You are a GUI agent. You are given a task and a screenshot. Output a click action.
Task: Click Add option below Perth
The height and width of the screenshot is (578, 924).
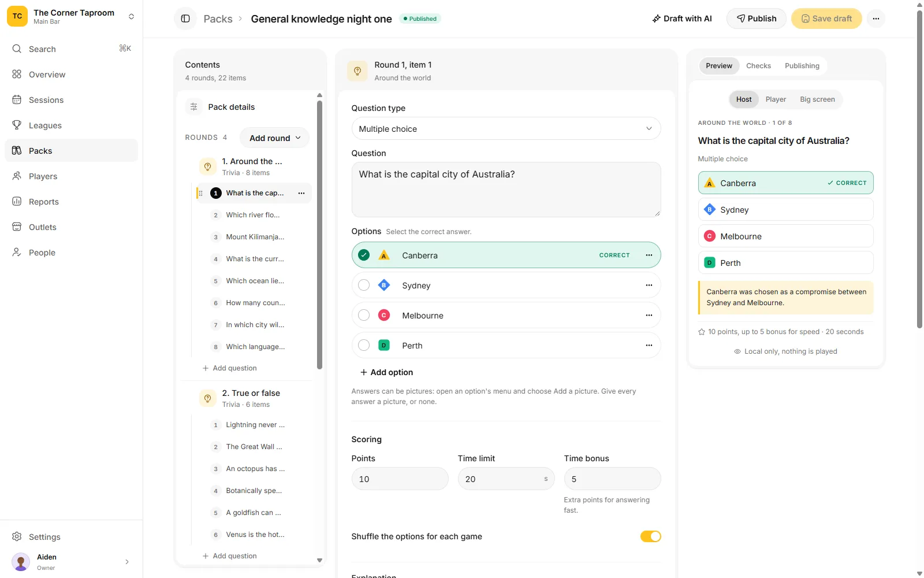(386, 372)
